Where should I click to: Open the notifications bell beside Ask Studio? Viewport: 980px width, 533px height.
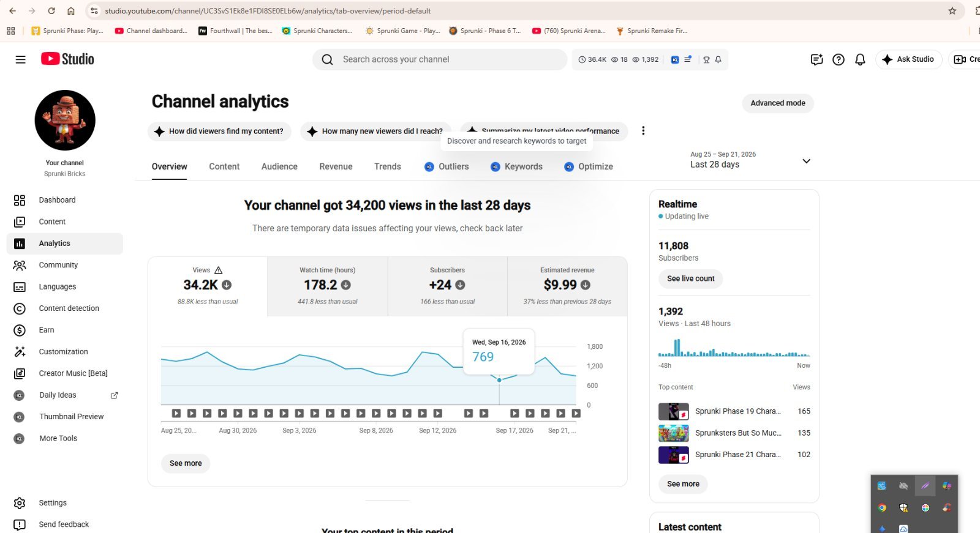point(860,59)
